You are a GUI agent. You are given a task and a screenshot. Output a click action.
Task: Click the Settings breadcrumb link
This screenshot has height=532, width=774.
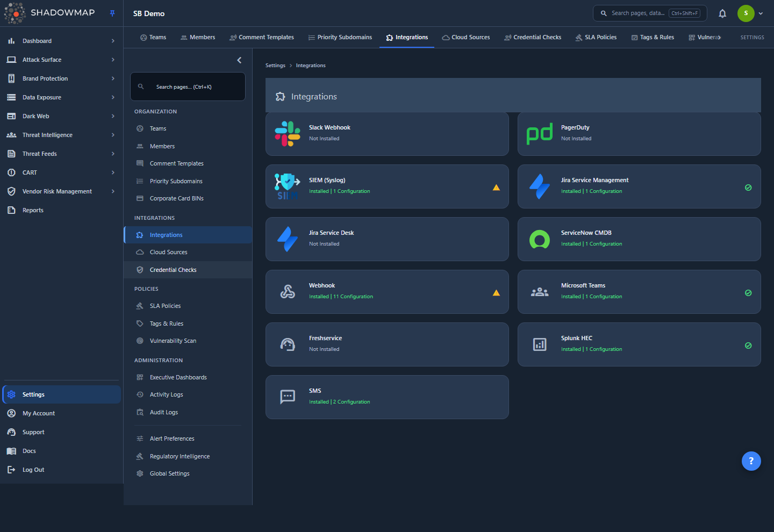[275, 66]
